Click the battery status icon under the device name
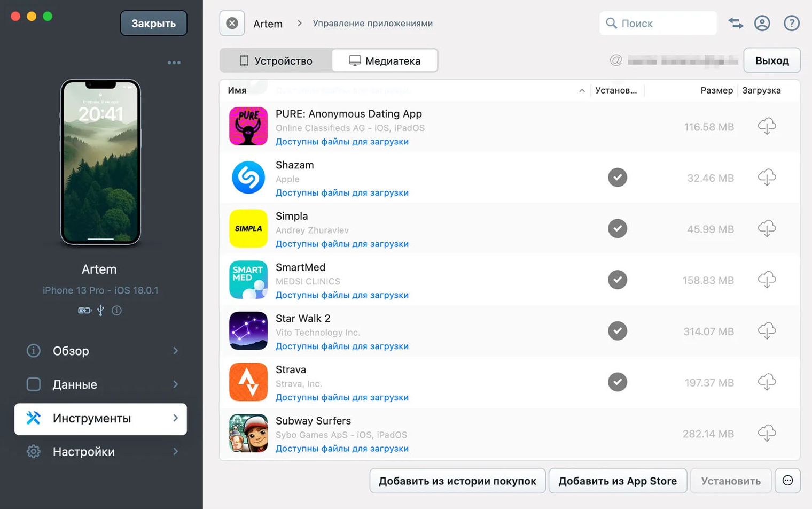 coord(84,311)
